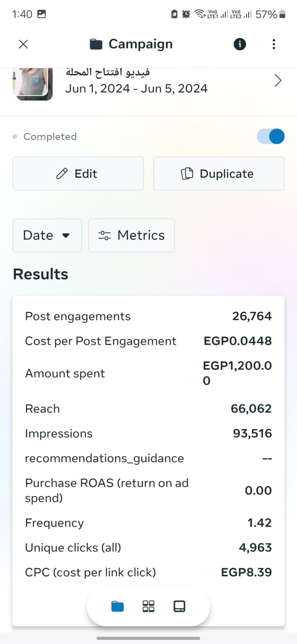Switch to Ad sets grid tab

click(x=148, y=606)
